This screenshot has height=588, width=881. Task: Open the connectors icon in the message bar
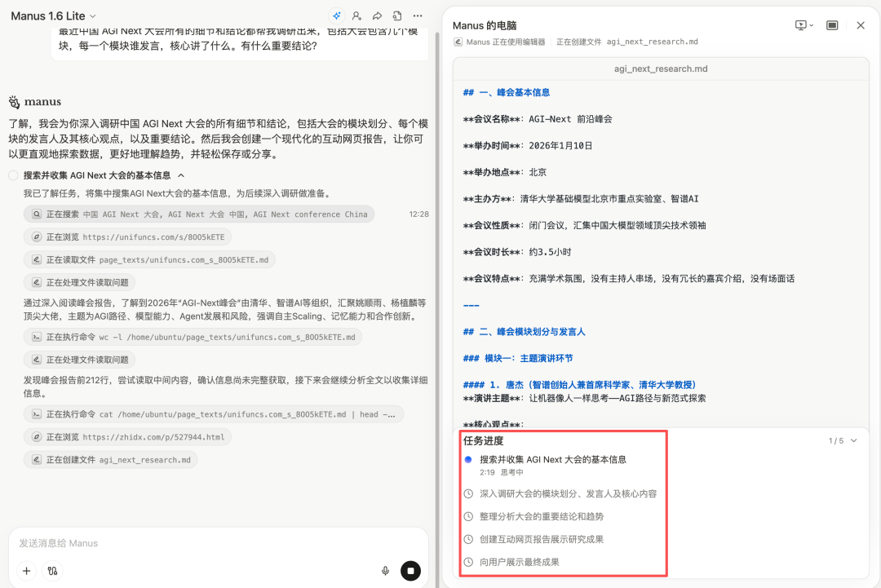click(x=52, y=572)
